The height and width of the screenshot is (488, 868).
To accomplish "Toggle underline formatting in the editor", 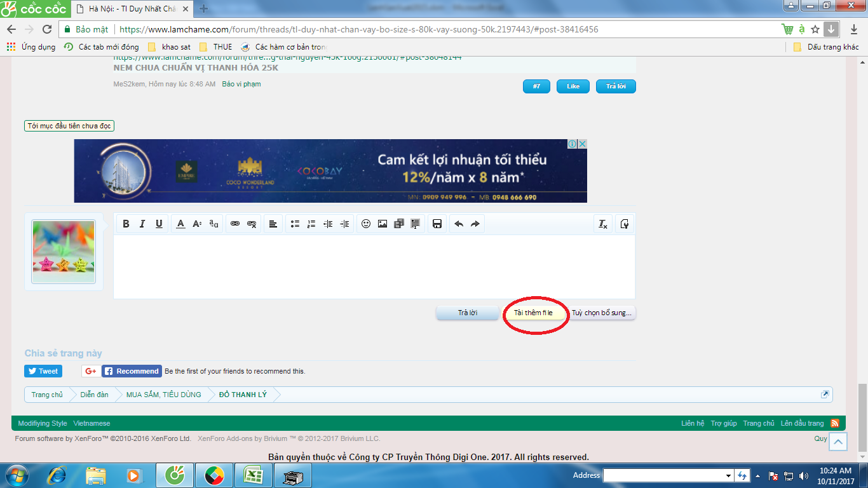I will coord(159,224).
